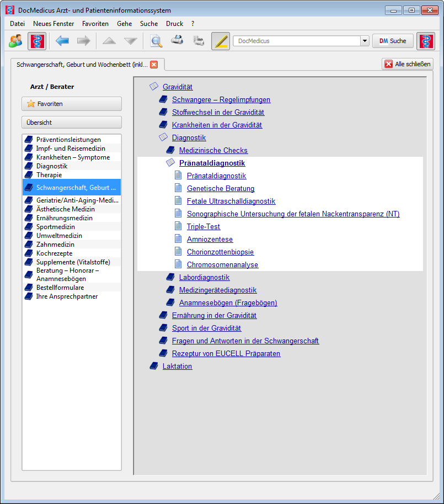
Task: Click the book icon next to Zahnmedizin
Action: (29, 245)
